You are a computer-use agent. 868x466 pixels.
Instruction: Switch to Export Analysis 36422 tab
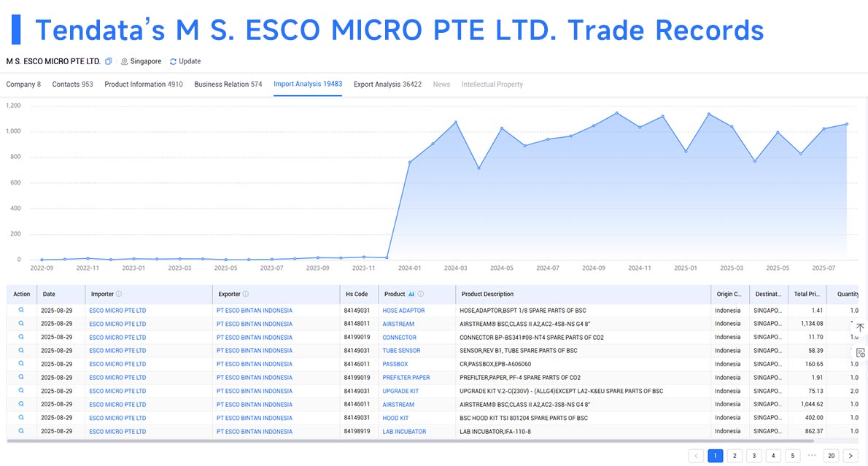point(387,84)
